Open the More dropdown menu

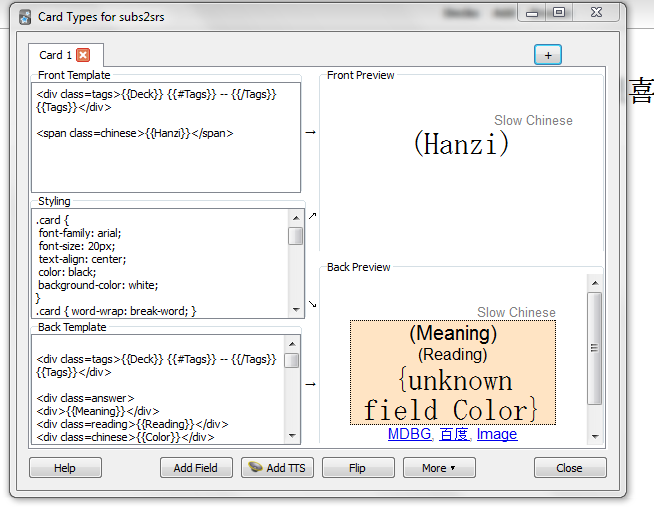pyautogui.click(x=438, y=468)
